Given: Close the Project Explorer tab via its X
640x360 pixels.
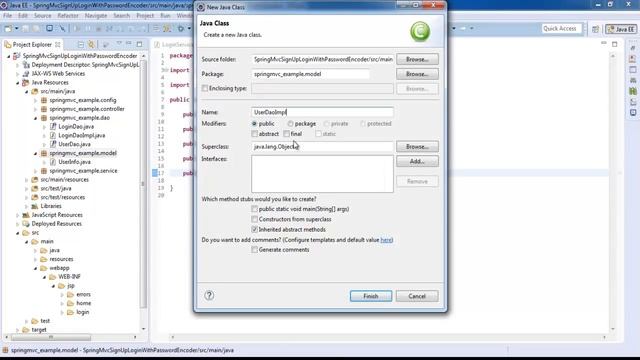Looking at the screenshot, I should [x=58, y=44].
